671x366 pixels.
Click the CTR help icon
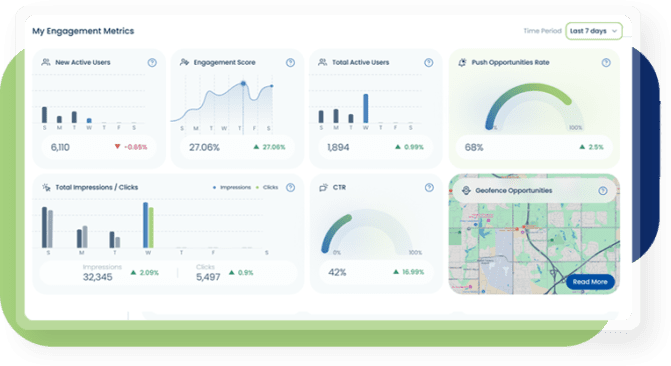click(x=429, y=187)
